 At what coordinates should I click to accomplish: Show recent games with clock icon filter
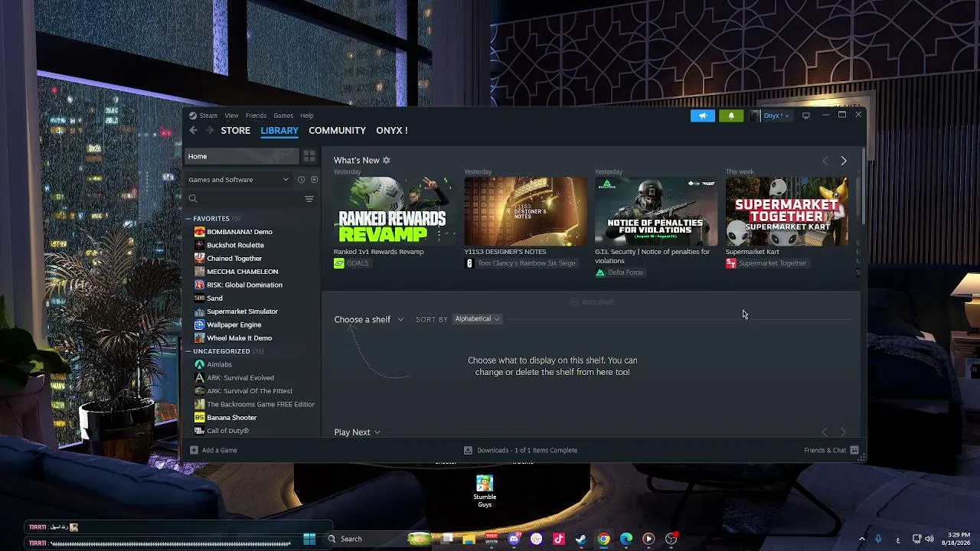click(x=301, y=180)
